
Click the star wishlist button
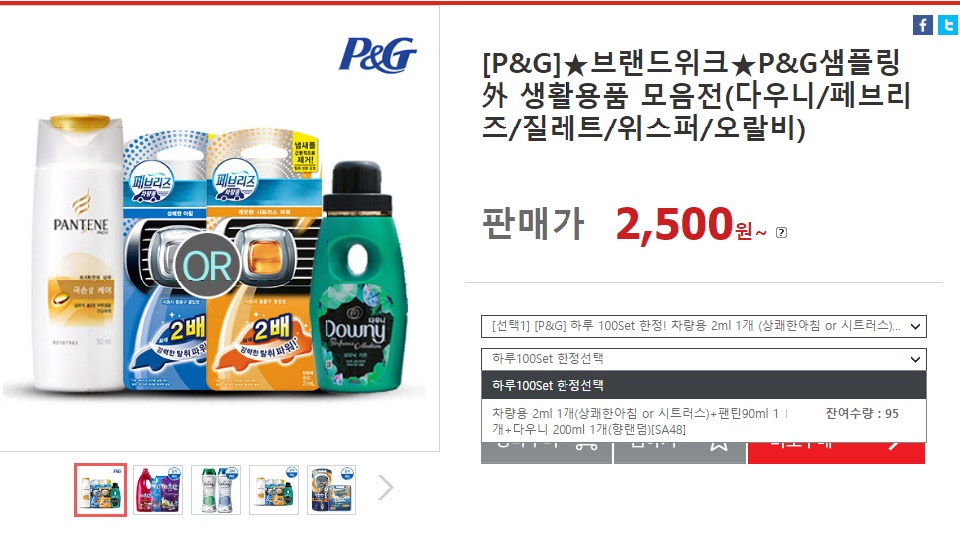(x=680, y=452)
